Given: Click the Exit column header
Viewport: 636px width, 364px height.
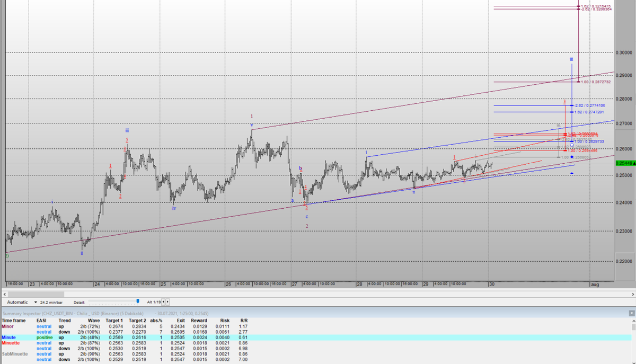Looking at the screenshot, I should [181, 321].
